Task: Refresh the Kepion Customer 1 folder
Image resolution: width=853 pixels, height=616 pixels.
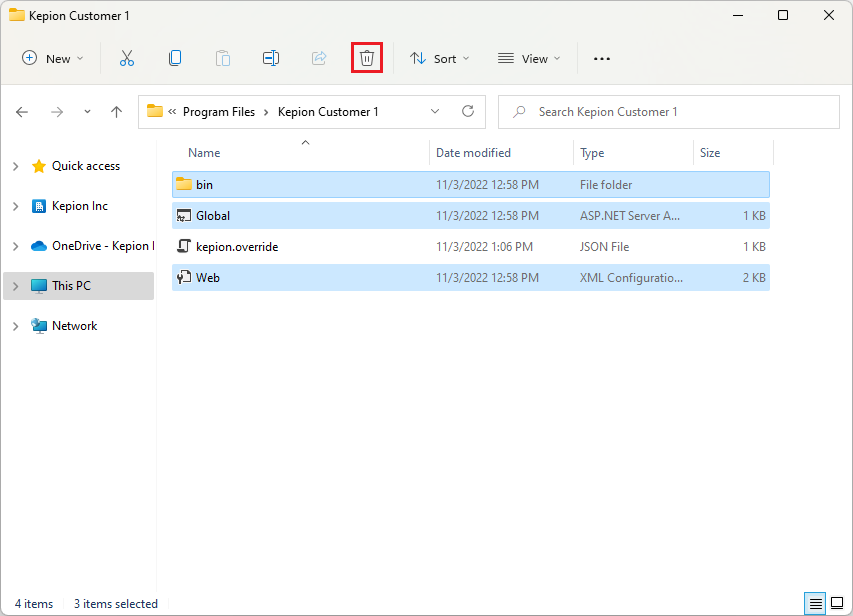Action: coord(468,112)
